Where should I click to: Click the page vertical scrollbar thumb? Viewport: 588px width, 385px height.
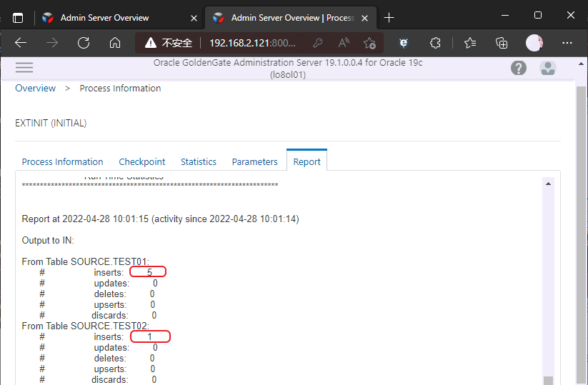pyautogui.click(x=581, y=236)
